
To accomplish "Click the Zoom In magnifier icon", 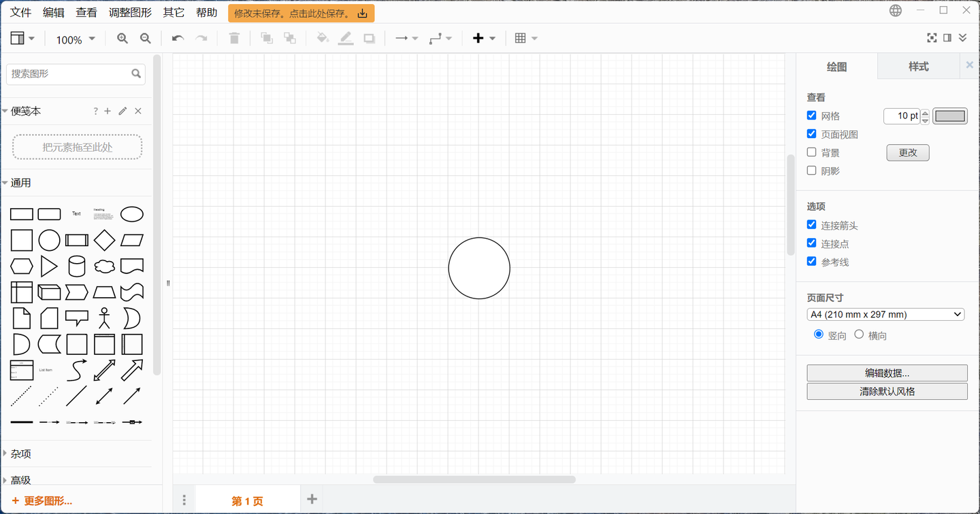I will 122,39.
